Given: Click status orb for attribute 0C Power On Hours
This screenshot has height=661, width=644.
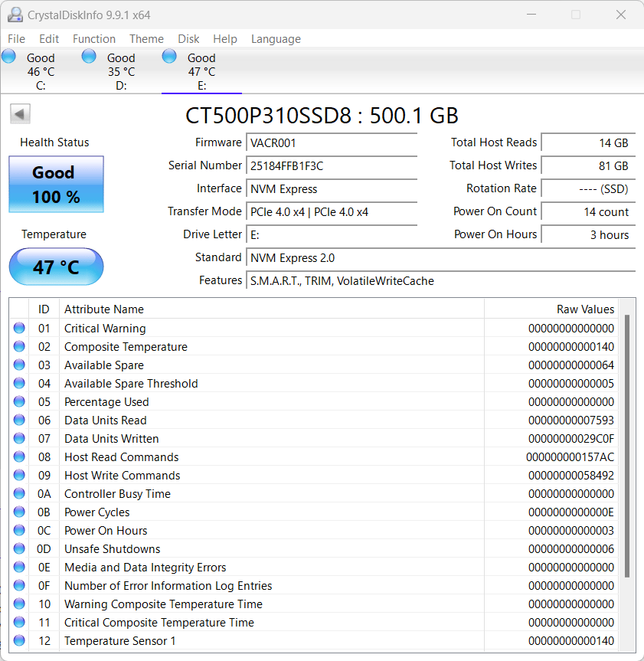Looking at the screenshot, I should pos(19,530).
